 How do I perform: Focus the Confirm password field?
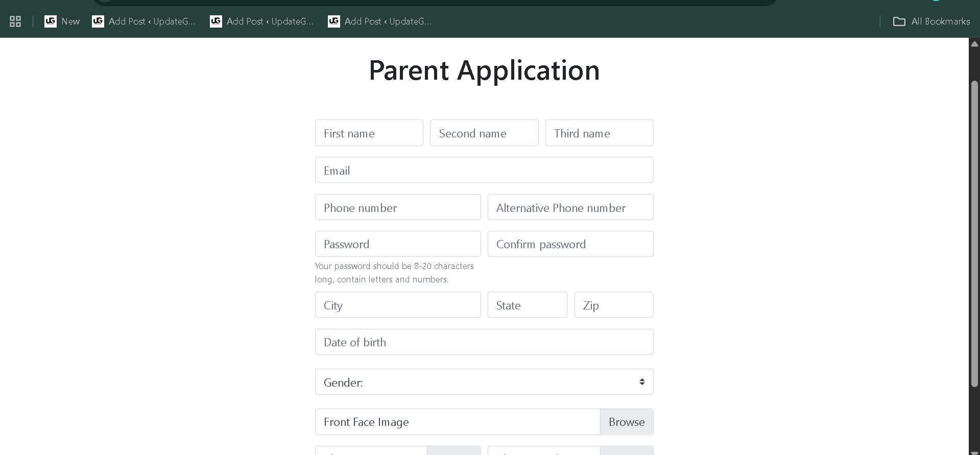[x=570, y=244]
